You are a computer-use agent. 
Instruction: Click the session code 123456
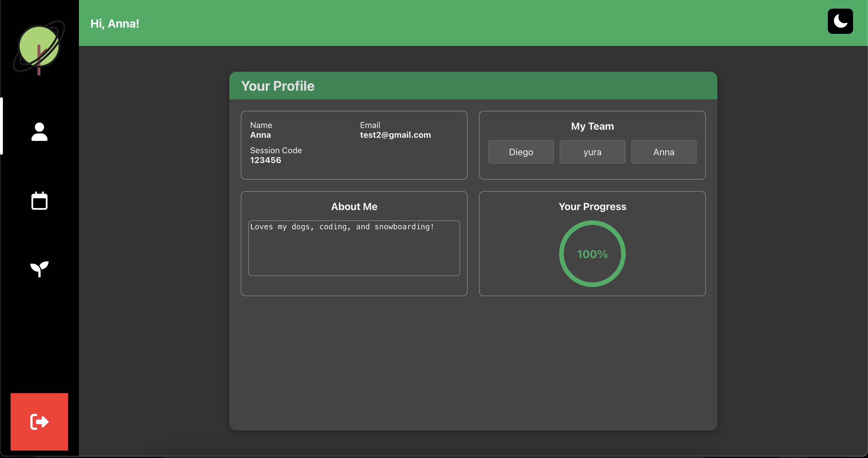(x=265, y=160)
